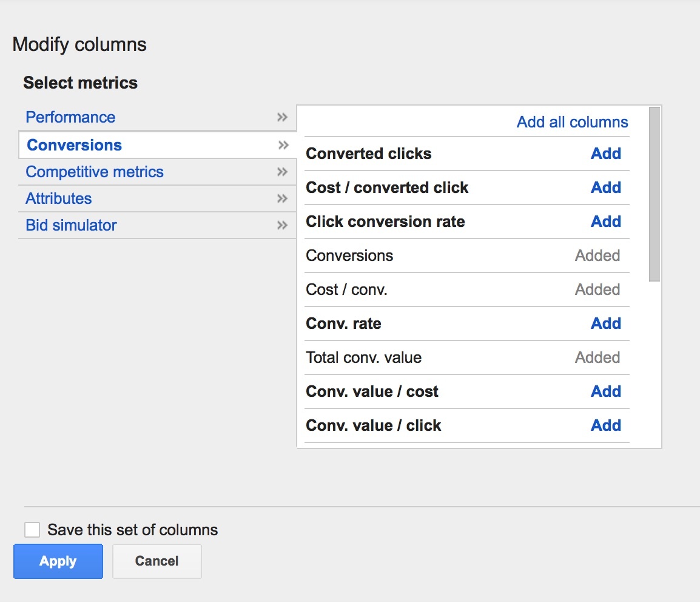The height and width of the screenshot is (602, 700).
Task: Add the Conv. value / click column
Action: [605, 425]
